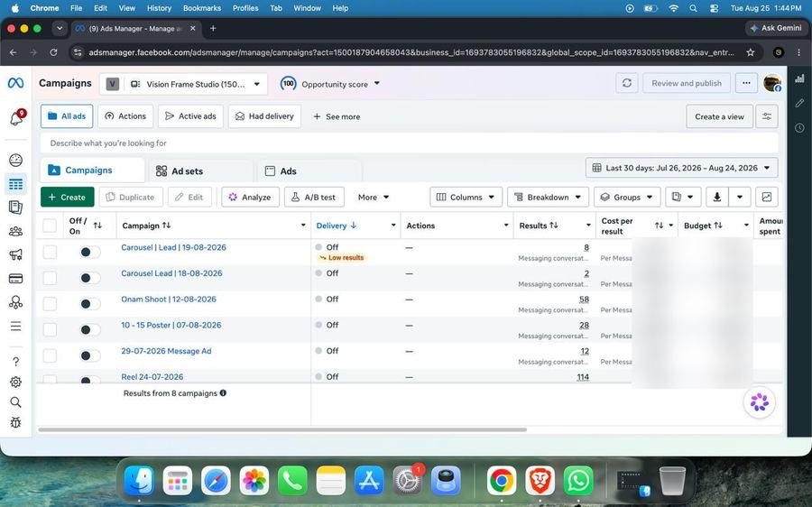This screenshot has width=812, height=507.
Task: Open the Columns dropdown
Action: 466,197
